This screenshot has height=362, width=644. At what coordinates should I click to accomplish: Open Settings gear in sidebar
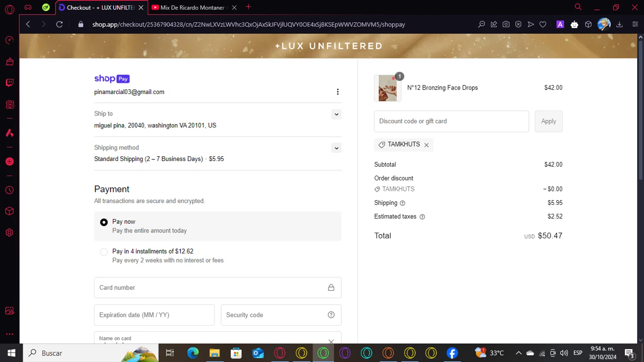[9, 233]
